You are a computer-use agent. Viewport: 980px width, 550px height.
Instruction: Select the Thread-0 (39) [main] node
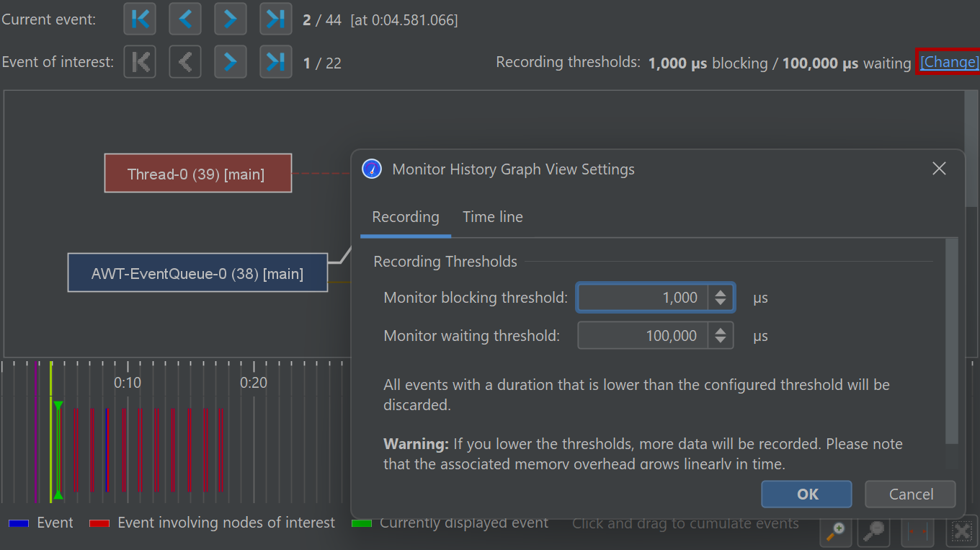198,173
